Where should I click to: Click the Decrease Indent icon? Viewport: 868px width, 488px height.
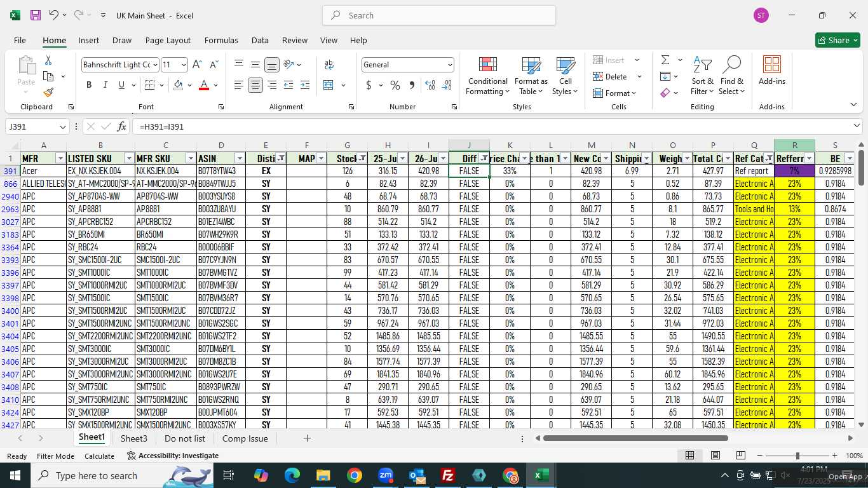288,85
